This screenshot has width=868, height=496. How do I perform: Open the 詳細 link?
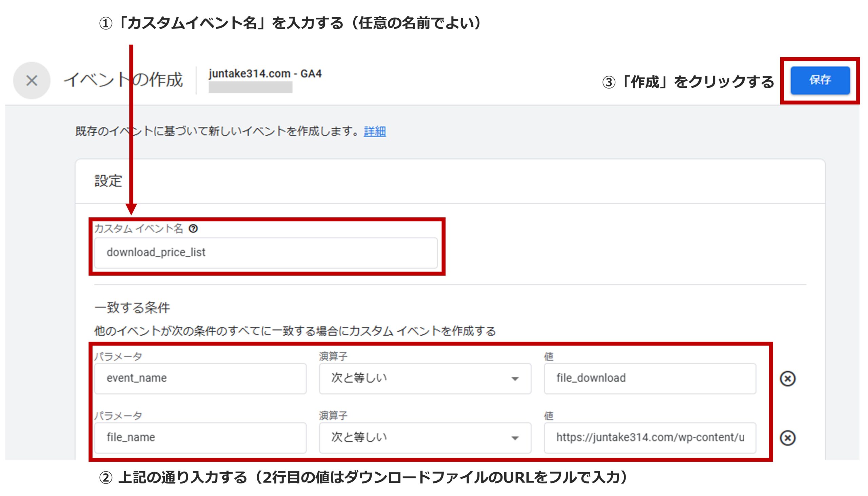click(374, 132)
